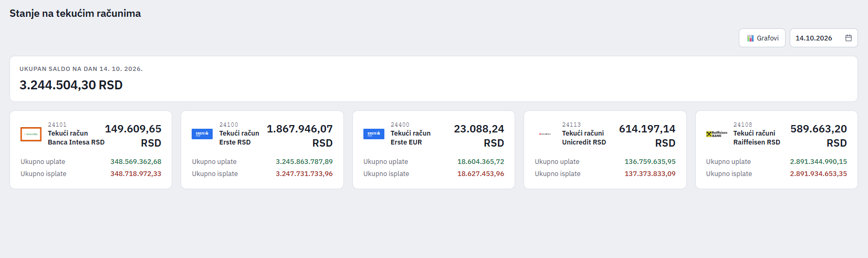Click the Erste EUR account logo

(x=374, y=134)
